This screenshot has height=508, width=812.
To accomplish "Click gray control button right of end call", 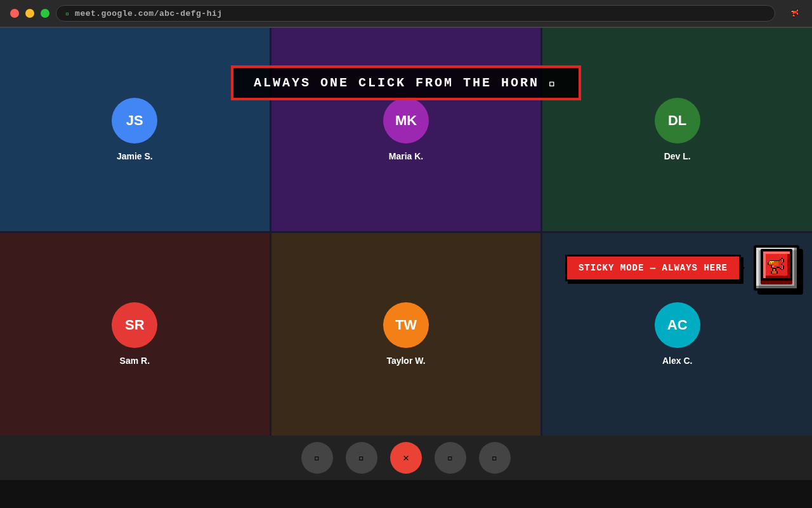I will click(x=450, y=458).
